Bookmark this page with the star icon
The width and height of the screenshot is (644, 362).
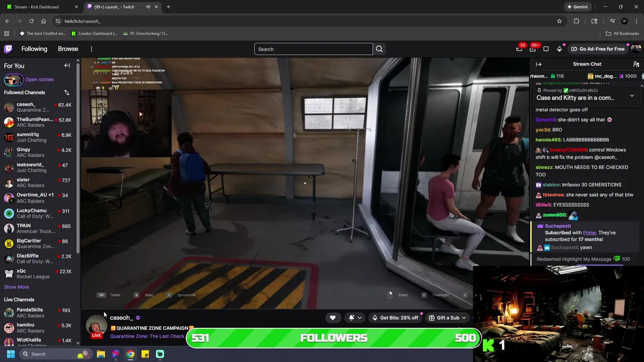pos(559,21)
